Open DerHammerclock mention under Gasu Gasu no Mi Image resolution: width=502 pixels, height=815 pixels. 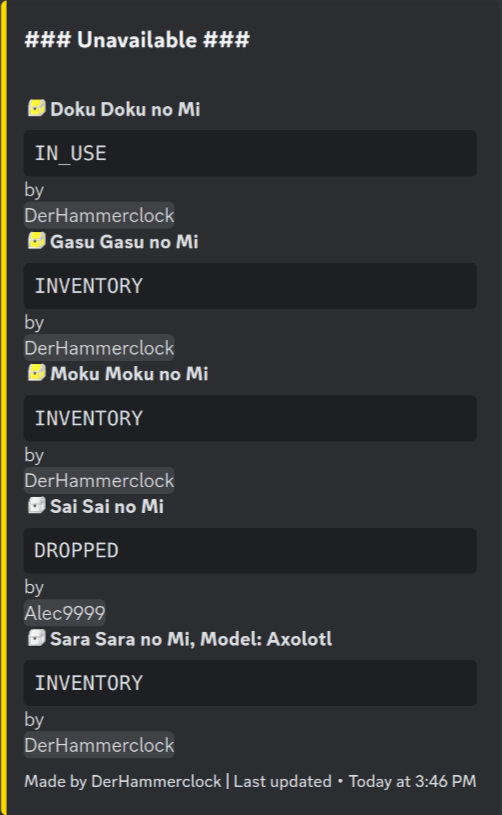[99, 348]
